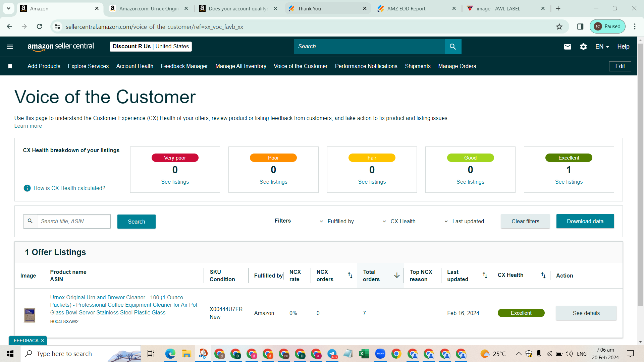
Task: View site information icon in address bar
Action: coord(58,27)
